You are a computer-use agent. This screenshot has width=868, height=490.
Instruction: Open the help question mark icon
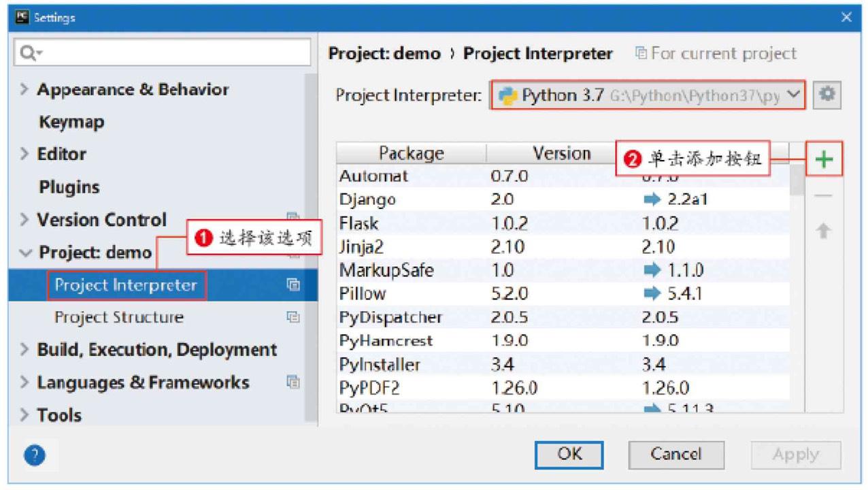pos(35,455)
